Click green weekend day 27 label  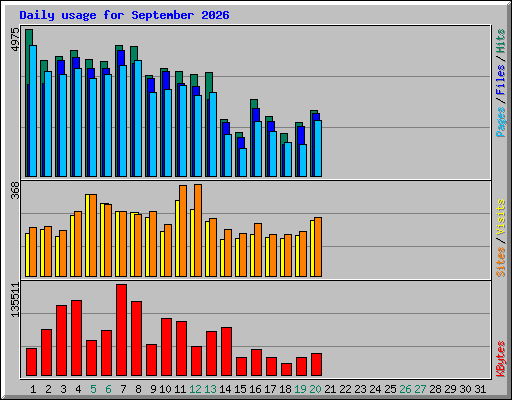[x=420, y=389]
